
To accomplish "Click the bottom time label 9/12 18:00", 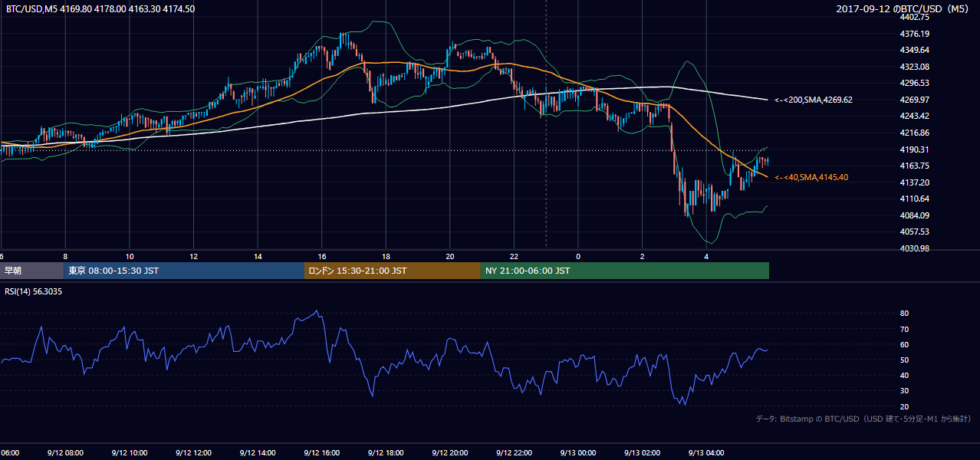I will [x=386, y=453].
